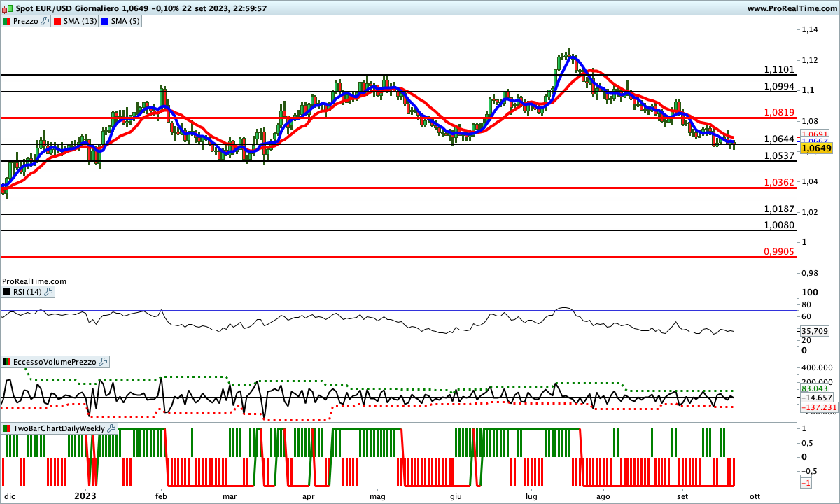Click the black RSI (14) color square
The image size is (840, 504).
point(7,292)
